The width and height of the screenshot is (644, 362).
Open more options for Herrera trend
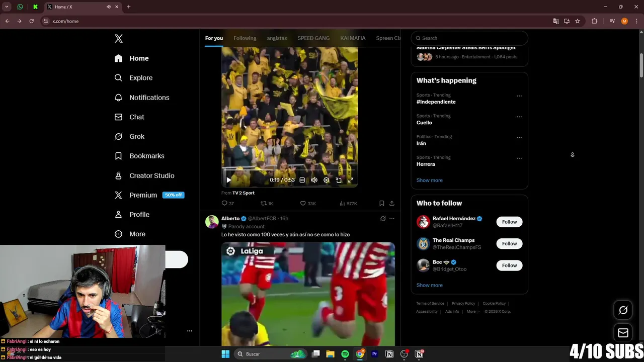(519, 158)
